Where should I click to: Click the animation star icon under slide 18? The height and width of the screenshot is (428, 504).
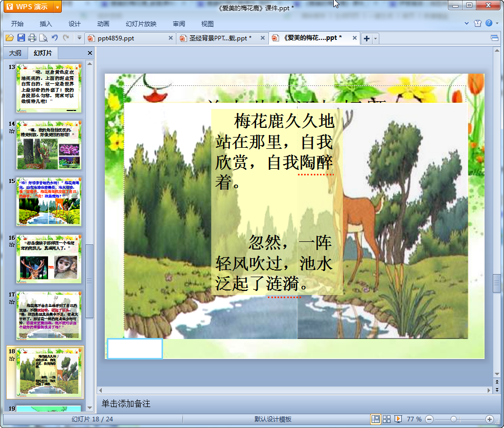click(12, 358)
